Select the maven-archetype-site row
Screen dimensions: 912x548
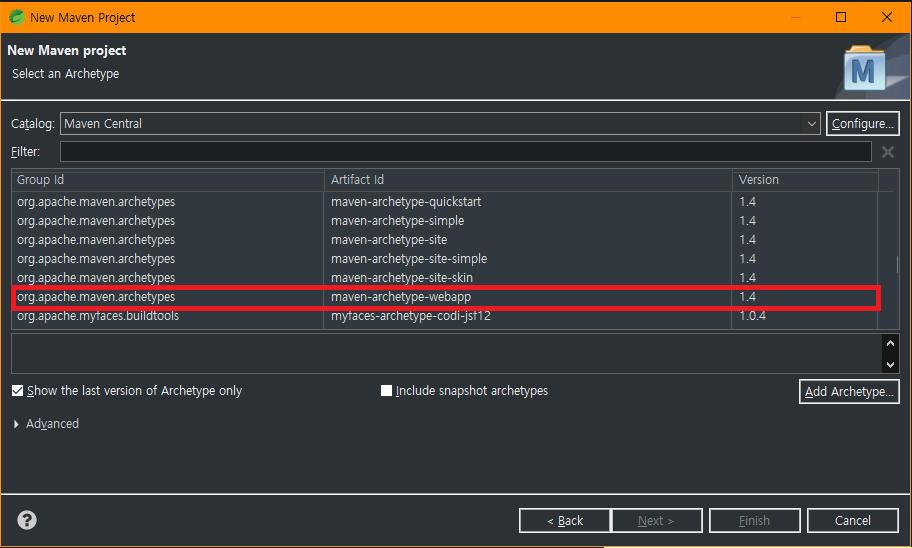(444, 240)
